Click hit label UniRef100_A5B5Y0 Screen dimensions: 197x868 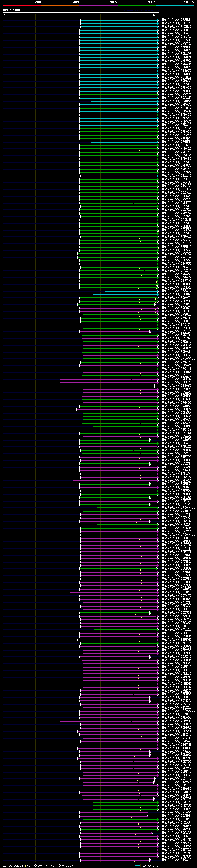(177, 118)
